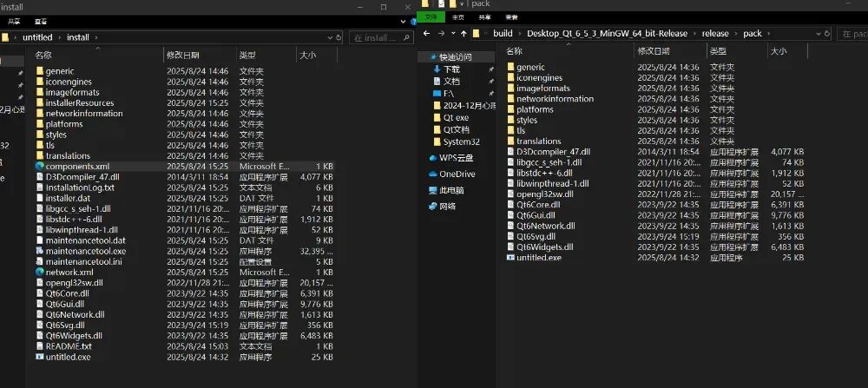Click the pack window search box
The image size is (868, 388).
tap(852, 34)
